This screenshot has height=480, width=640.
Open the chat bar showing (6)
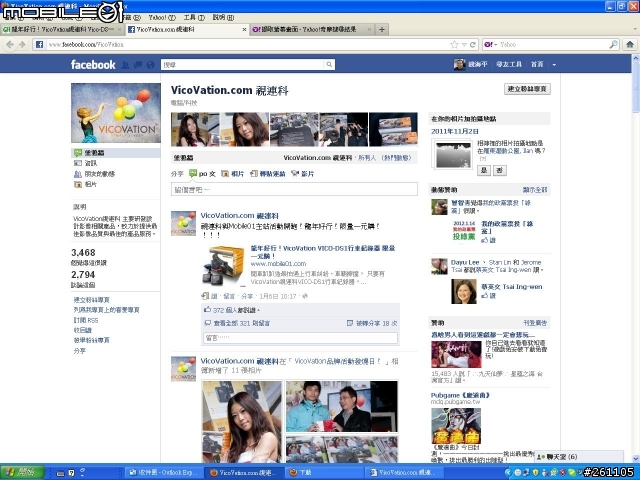tap(579, 457)
